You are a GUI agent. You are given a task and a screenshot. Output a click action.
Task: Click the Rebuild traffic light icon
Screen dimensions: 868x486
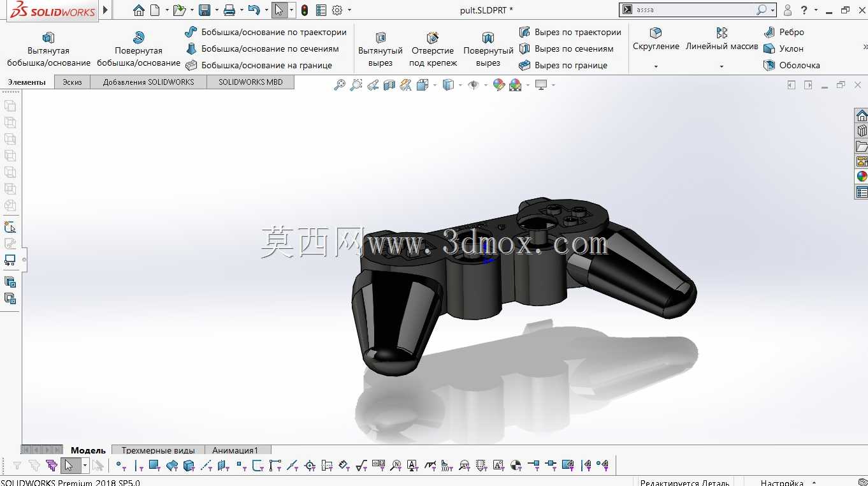coord(305,10)
